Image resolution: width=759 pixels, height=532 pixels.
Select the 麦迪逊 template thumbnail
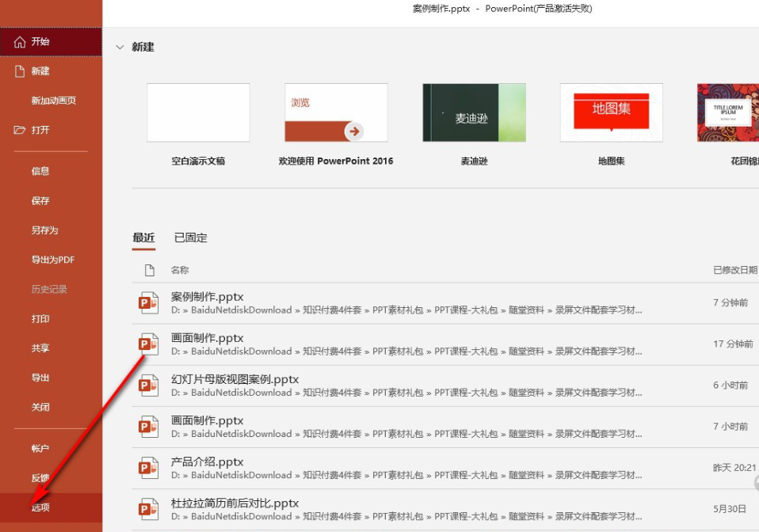click(x=474, y=112)
